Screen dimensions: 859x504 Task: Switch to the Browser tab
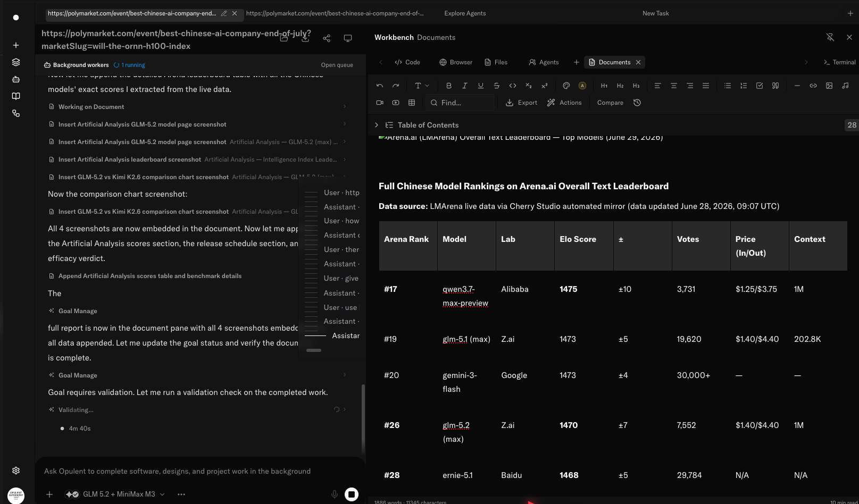(x=456, y=62)
